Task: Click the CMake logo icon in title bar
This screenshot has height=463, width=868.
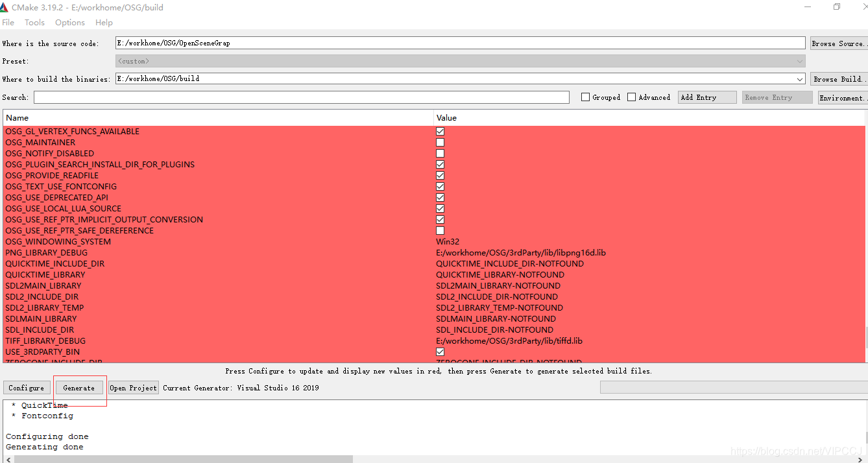Action: pyautogui.click(x=5, y=8)
